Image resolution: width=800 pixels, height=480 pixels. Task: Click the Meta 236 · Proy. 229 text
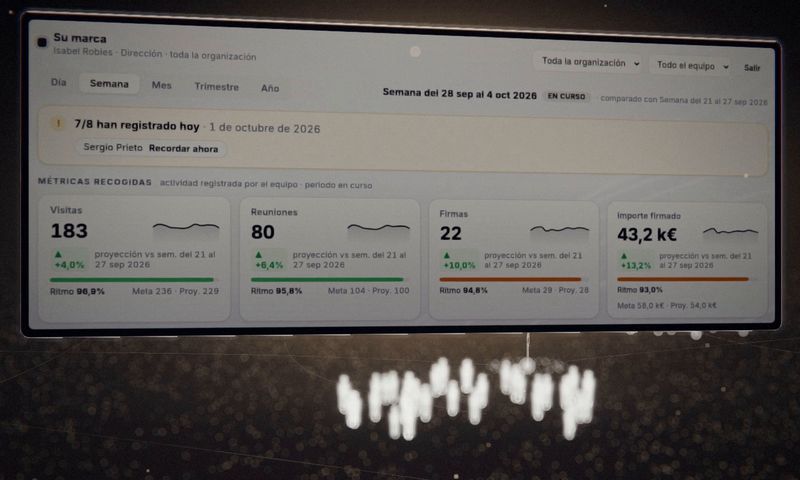click(176, 291)
